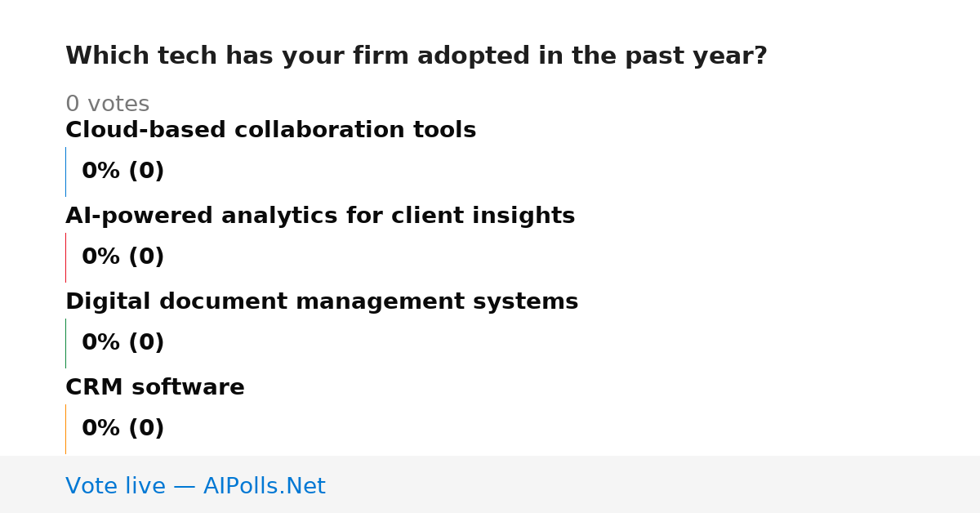
Task: Click the poll question title text
Action: pos(416,56)
